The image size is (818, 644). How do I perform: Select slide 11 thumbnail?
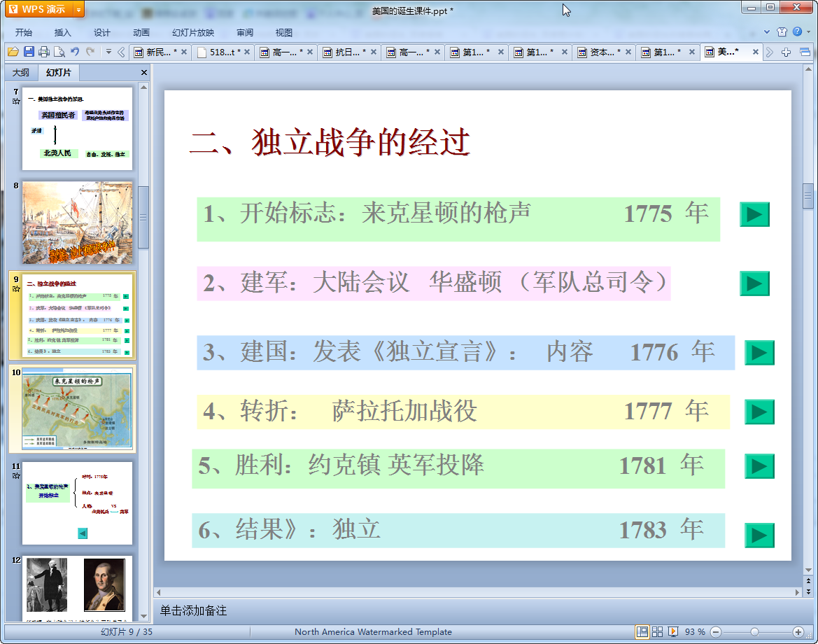click(x=77, y=503)
